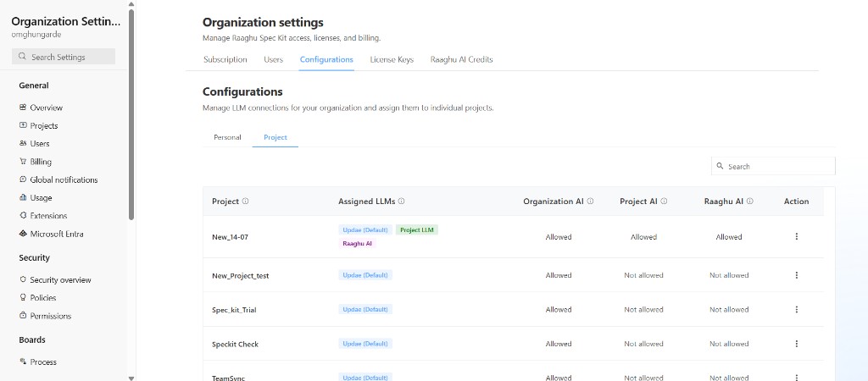
Task: Click the Projects icon in sidebar
Action: click(x=23, y=125)
